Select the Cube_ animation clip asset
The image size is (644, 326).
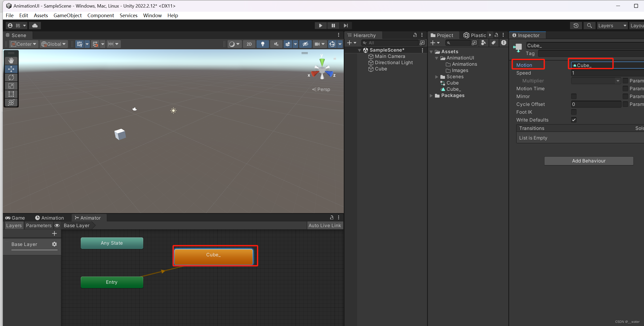pos(453,89)
